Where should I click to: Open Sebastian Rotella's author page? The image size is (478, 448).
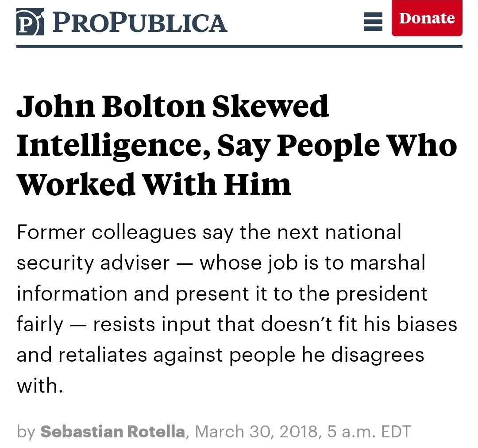112,431
